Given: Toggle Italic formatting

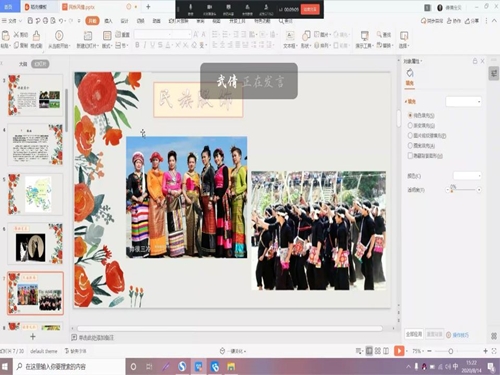Looking at the screenshot, I should tap(145, 45).
